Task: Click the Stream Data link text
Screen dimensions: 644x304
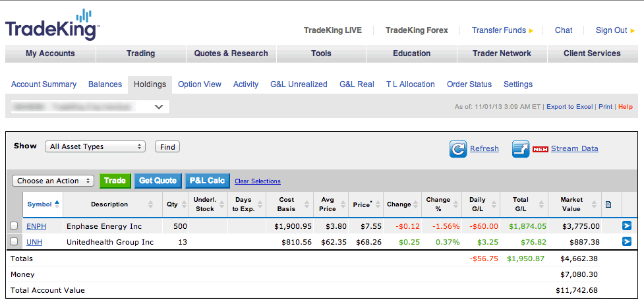Action: [575, 149]
